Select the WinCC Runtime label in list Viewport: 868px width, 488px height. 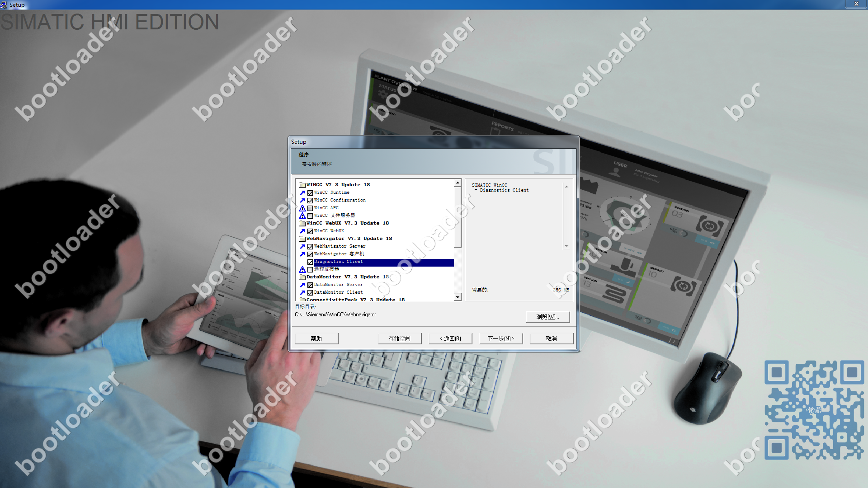pos(332,192)
